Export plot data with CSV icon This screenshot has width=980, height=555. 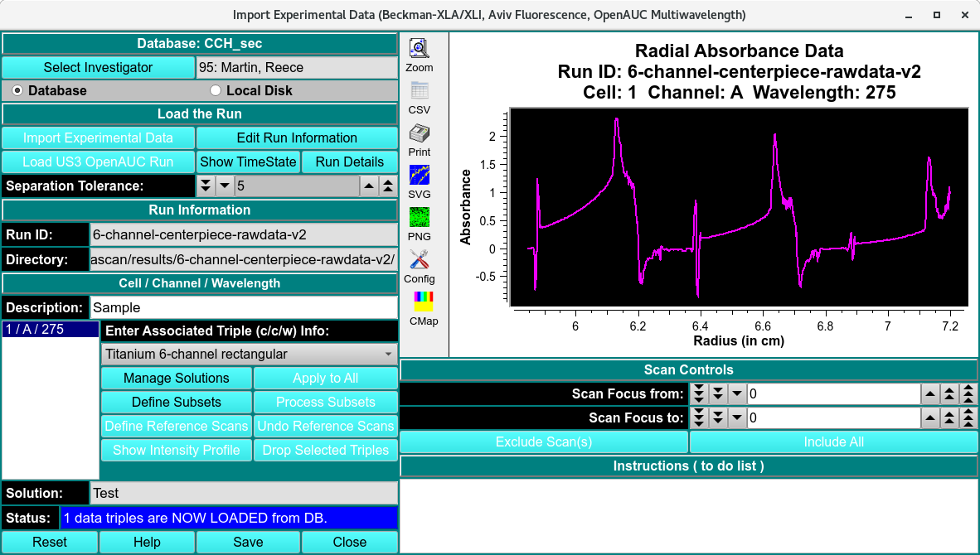coord(420,94)
